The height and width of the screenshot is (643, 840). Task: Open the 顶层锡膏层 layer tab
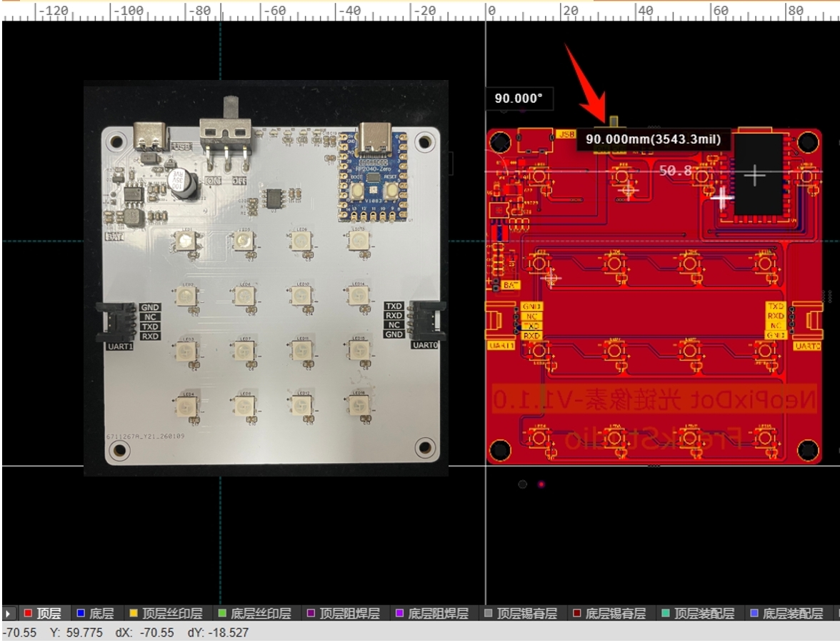point(521,613)
